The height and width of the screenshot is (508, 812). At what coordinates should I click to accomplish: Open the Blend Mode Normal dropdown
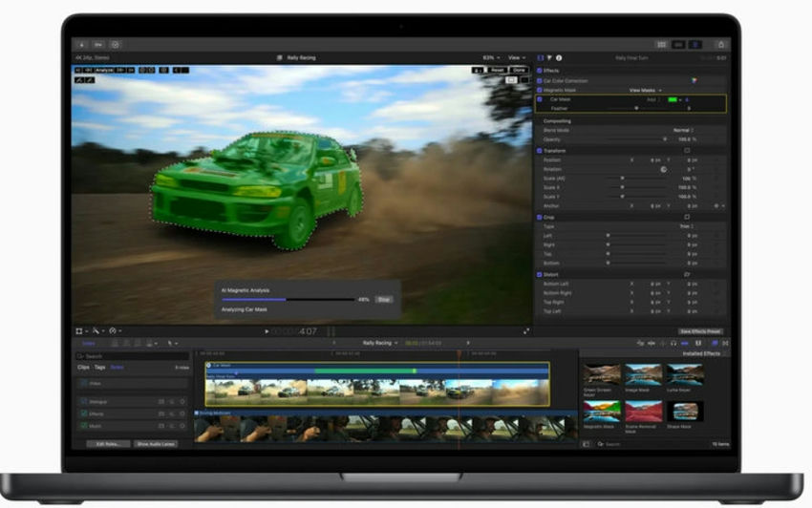(x=684, y=131)
